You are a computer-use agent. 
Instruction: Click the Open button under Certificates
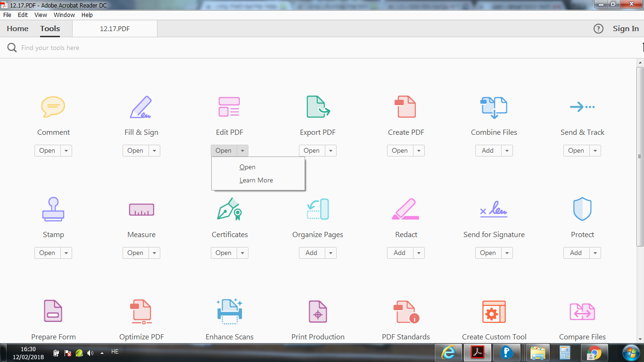pyautogui.click(x=223, y=253)
